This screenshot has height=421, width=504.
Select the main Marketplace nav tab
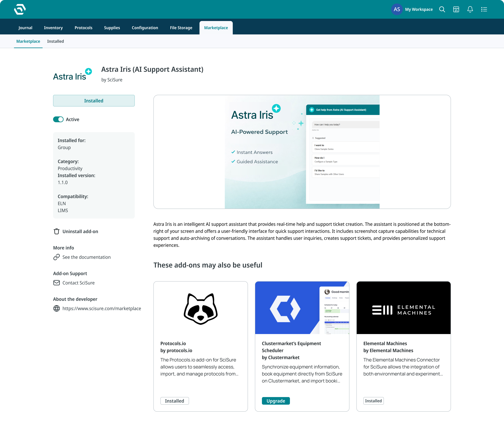pyautogui.click(x=216, y=28)
